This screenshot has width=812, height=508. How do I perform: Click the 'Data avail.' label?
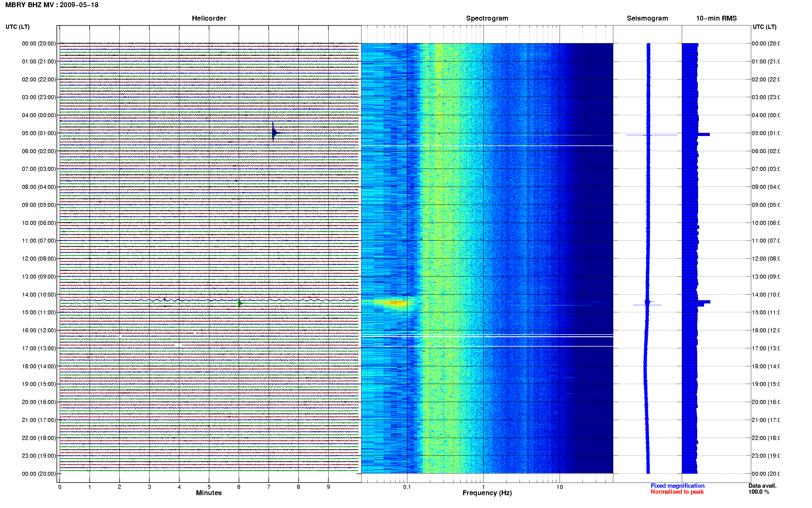762,486
